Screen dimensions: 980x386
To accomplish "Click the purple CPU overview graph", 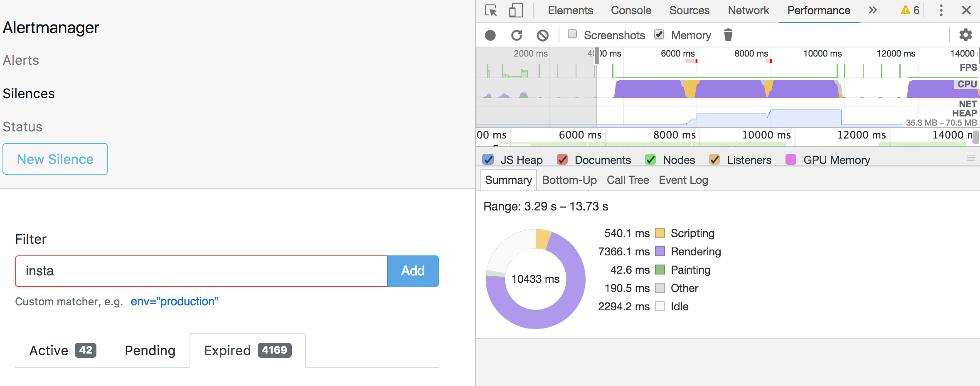I will coord(727,89).
